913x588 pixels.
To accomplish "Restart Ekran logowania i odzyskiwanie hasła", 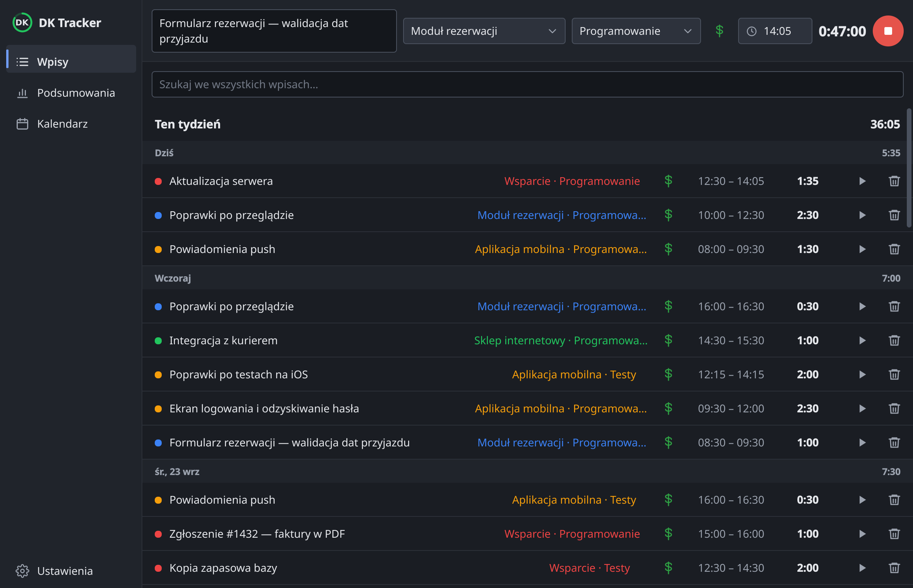I will point(862,409).
